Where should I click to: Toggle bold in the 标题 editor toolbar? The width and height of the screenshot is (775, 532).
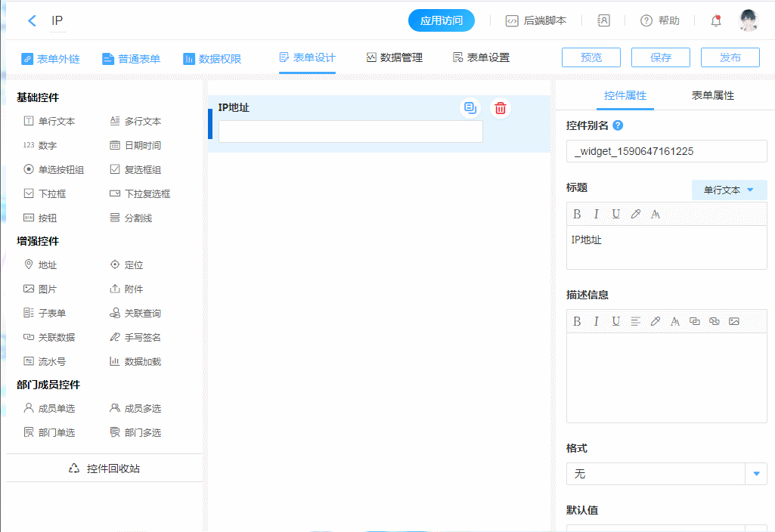577,214
